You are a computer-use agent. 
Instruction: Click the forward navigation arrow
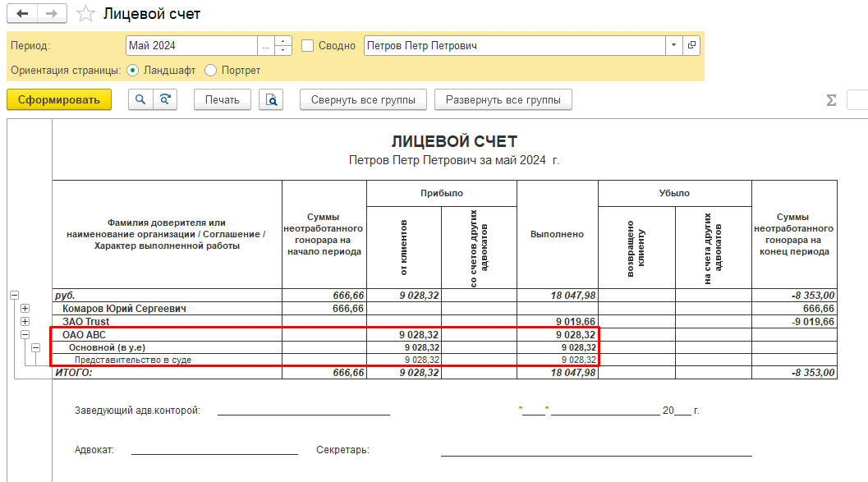pyautogui.click(x=51, y=14)
